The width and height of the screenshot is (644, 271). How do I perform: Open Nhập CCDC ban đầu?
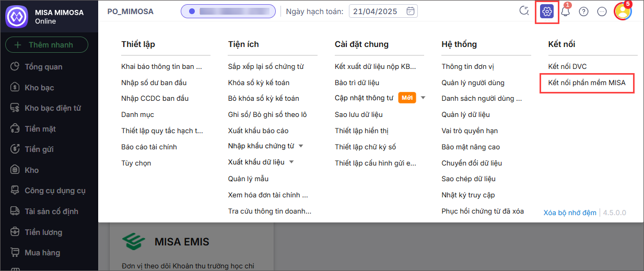[155, 98]
